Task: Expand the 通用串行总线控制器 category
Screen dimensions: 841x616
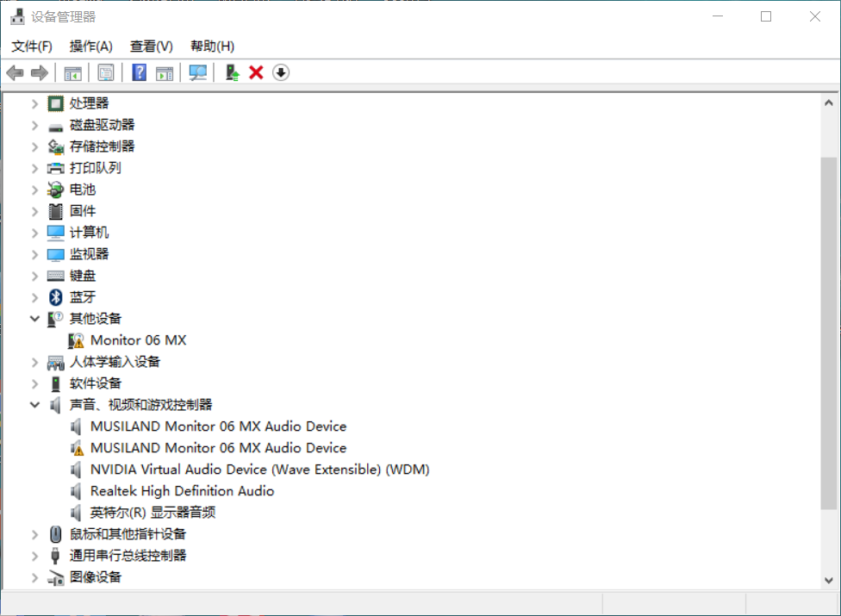Action: point(34,555)
